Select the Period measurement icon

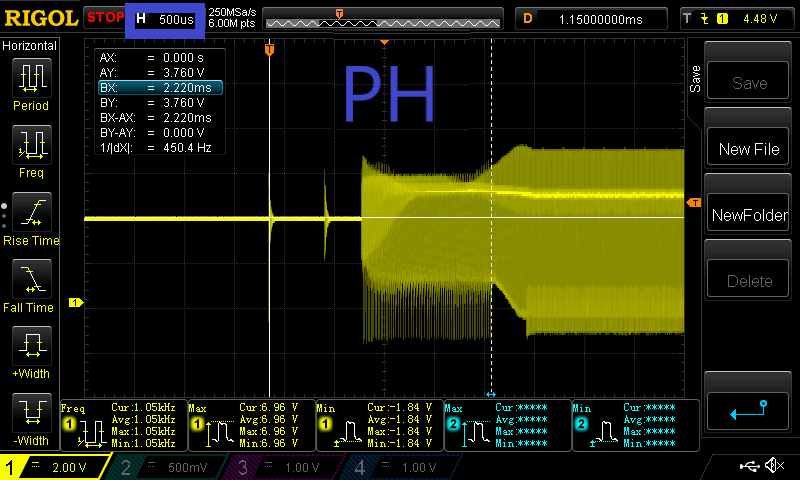coord(32,78)
